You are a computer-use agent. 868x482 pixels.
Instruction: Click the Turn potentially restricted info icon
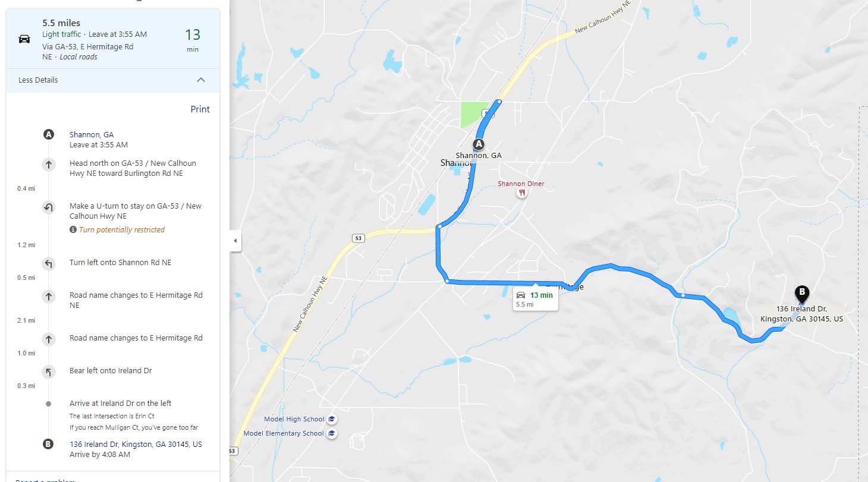[x=73, y=229]
